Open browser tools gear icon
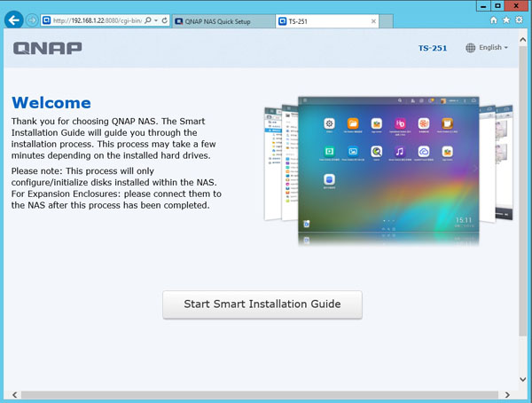The height and width of the screenshot is (403, 532). pos(519,20)
